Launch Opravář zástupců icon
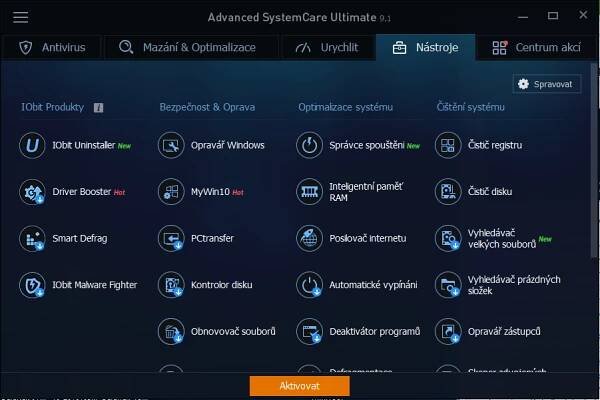600x400 pixels. pyautogui.click(x=448, y=331)
